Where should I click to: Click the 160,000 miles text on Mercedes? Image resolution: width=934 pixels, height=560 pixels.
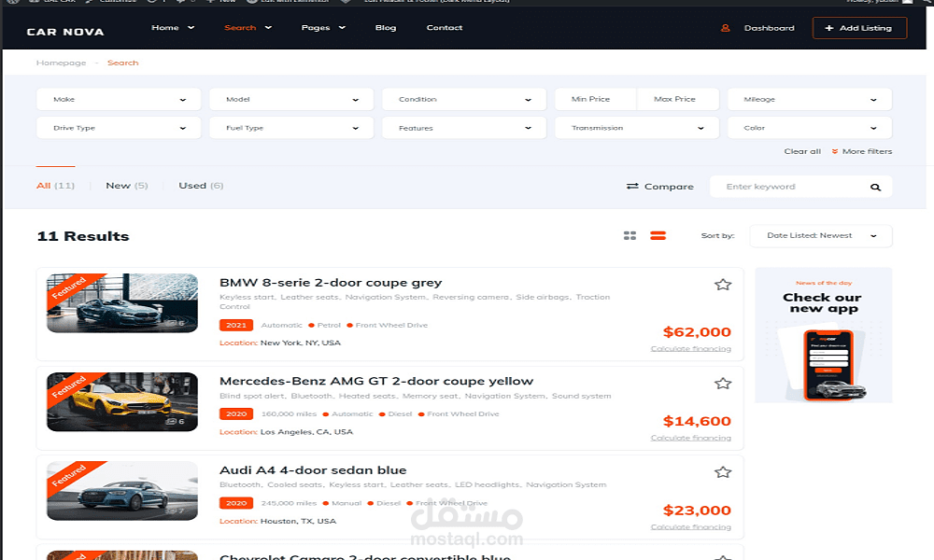(x=289, y=414)
